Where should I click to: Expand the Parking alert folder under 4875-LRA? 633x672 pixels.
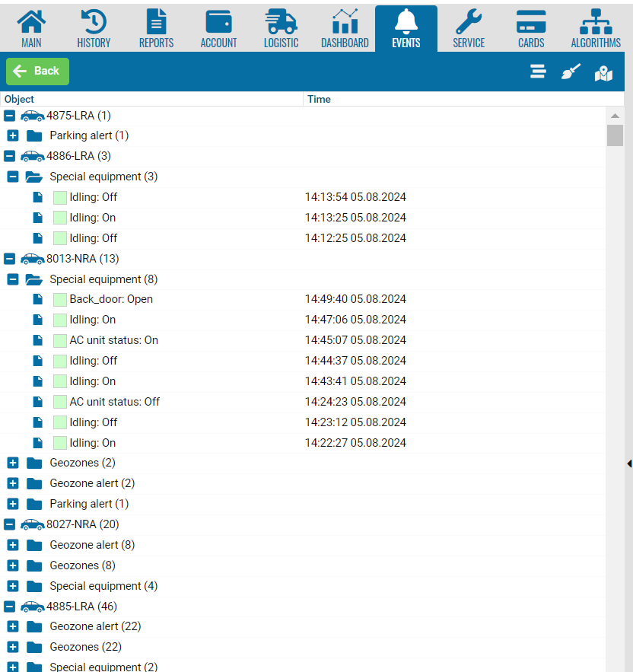pyautogui.click(x=13, y=136)
